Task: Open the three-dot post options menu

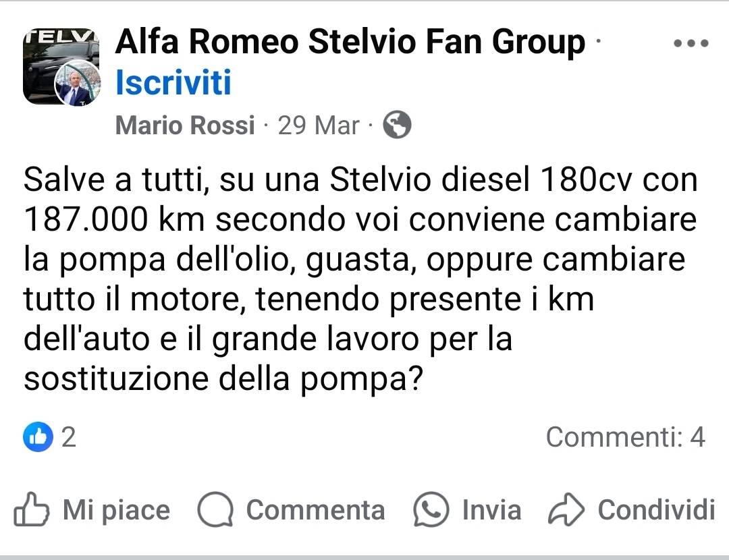Action: (691, 43)
